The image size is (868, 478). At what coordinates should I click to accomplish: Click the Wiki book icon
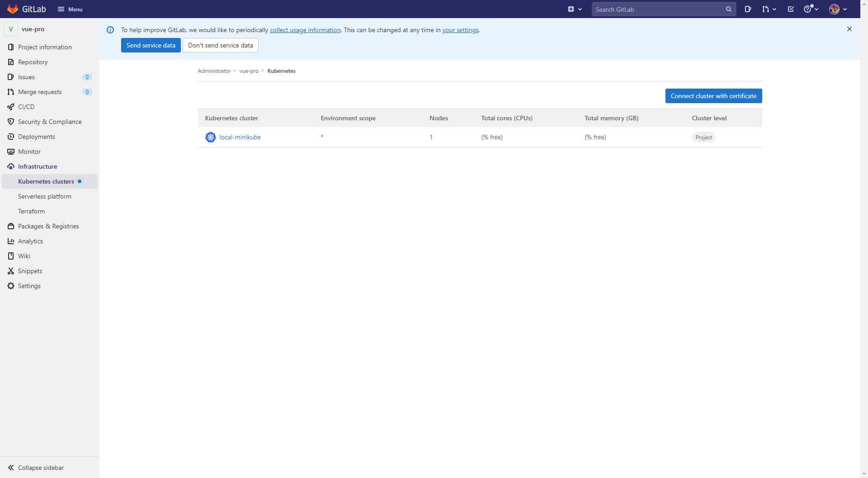11,256
